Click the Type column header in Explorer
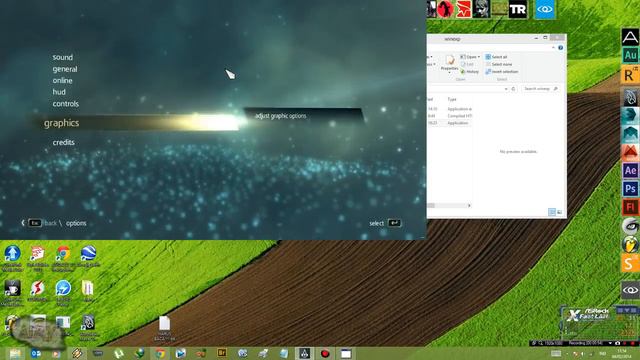This screenshot has height=360, width=640. point(452,99)
